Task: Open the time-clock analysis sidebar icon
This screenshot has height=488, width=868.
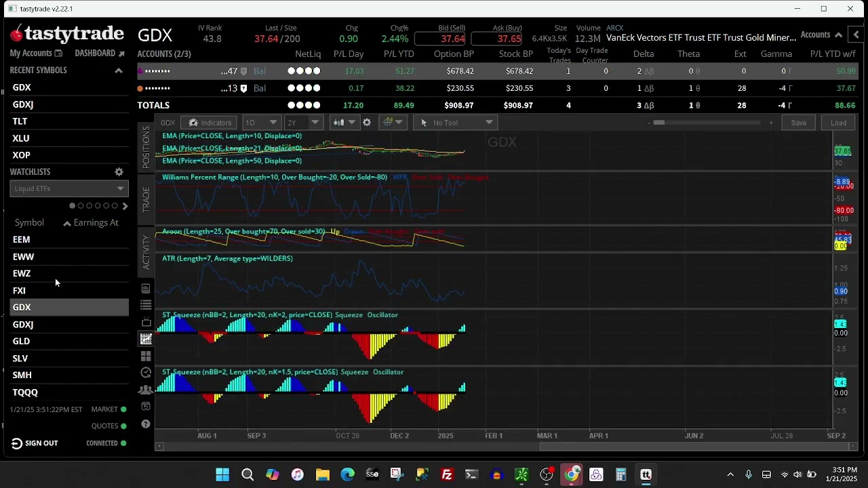Action: 146,373
